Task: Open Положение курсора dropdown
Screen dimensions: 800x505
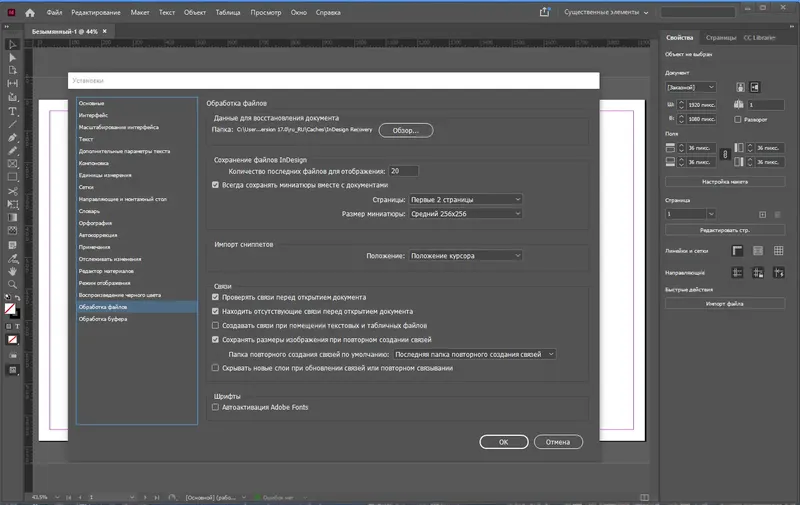Action: 465,256
